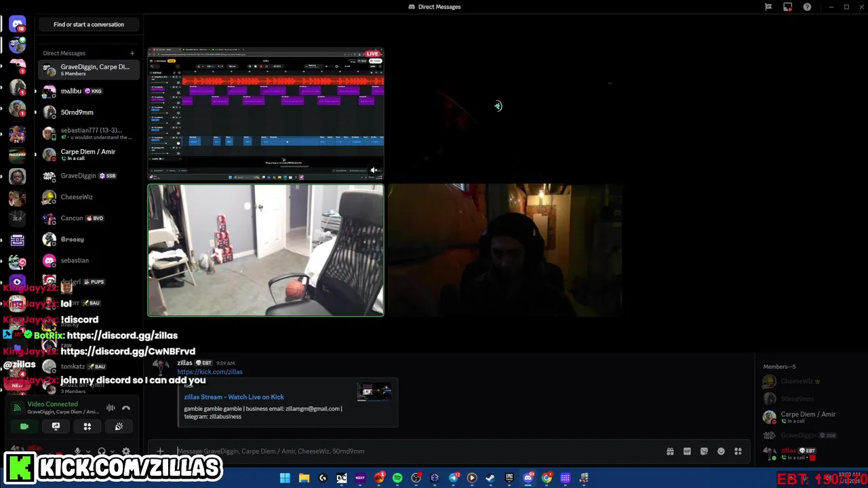Open zillas Stream - Watch Live on Kick

pyautogui.click(x=234, y=397)
